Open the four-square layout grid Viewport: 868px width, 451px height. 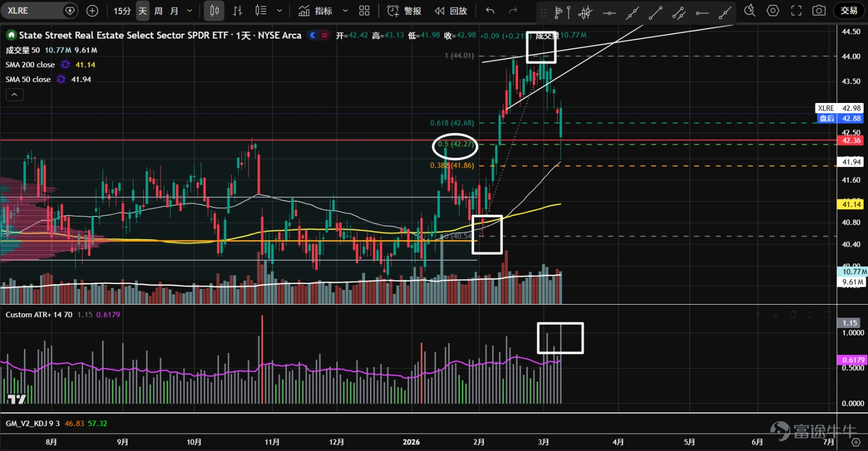[365, 11]
